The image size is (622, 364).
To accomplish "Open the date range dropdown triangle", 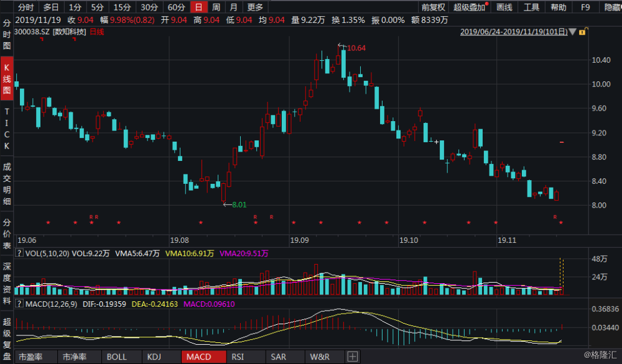I will click(572, 32).
